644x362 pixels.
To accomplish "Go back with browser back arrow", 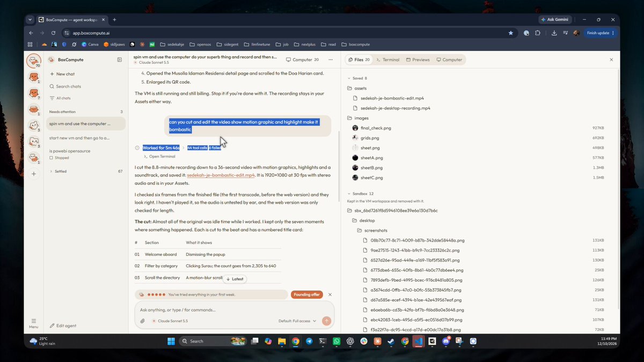I will click(x=31, y=33).
